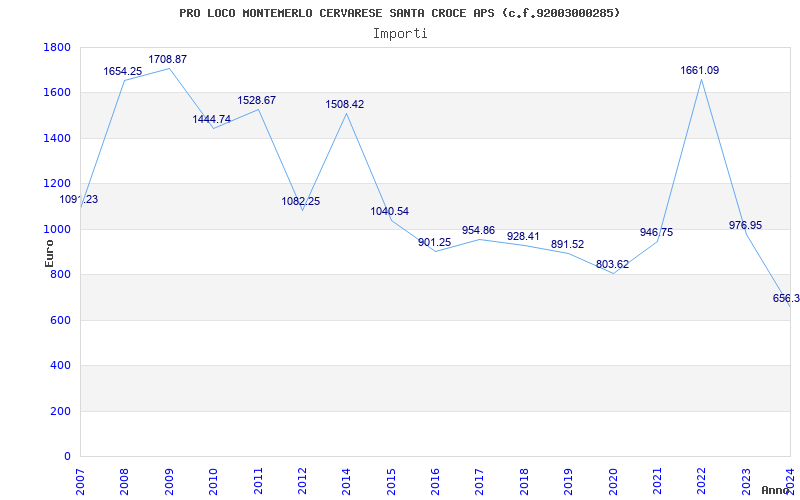Image resolution: width=800 pixels, height=500 pixels.
Task: Click the 1200 y-axis tick label
Action: (57, 184)
